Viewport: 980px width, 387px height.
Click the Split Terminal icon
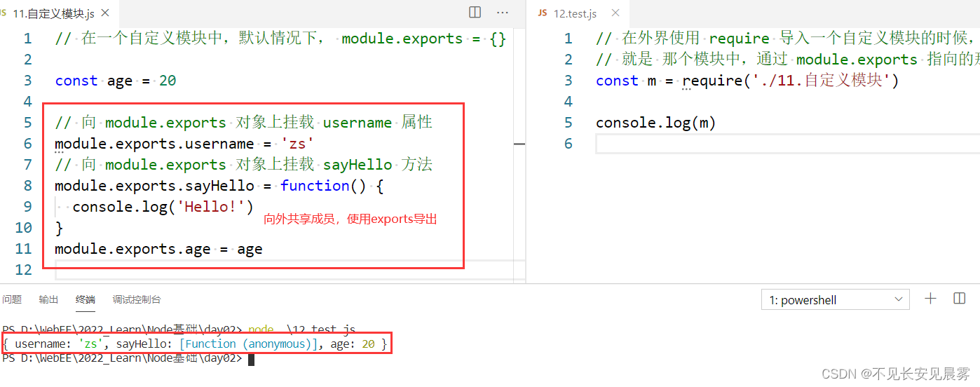pos(960,299)
